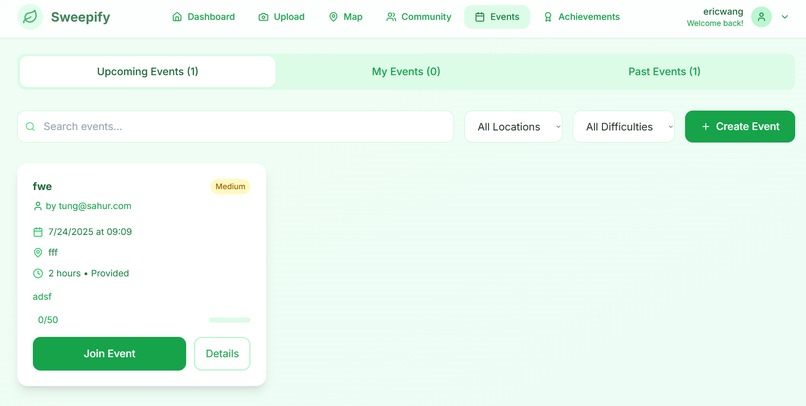The width and height of the screenshot is (806, 406).
Task: Click the by tung@sahur.com organizer text
Action: point(88,206)
